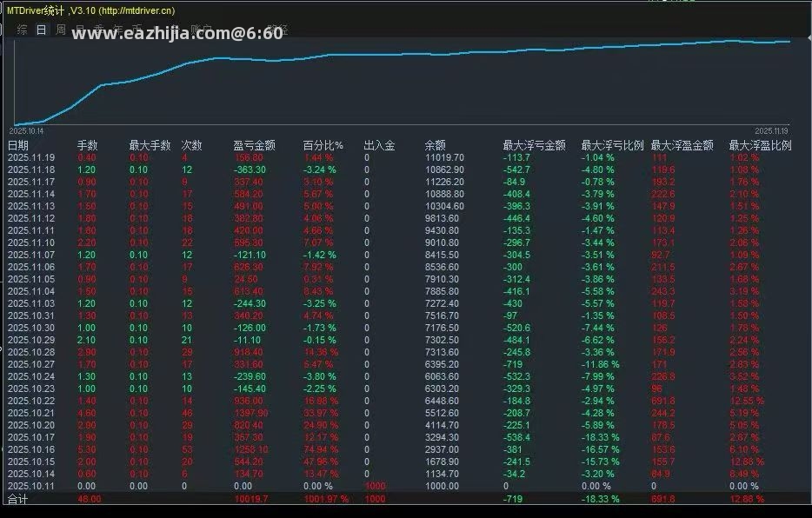Screen dimensions: 812x518
Task: Click the 余额 column header
Action: (x=435, y=145)
